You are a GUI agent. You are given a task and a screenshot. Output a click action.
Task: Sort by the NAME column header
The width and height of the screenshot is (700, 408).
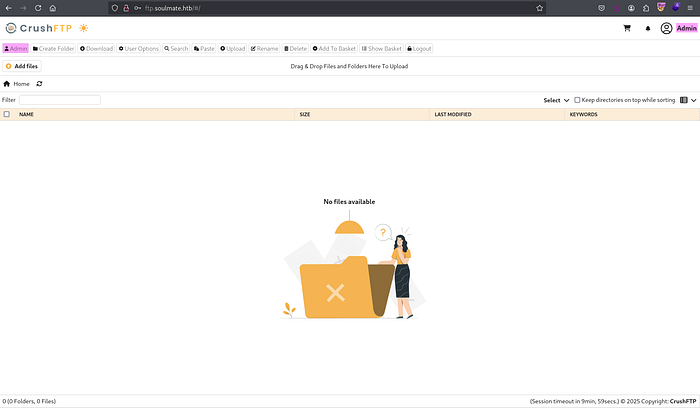26,115
